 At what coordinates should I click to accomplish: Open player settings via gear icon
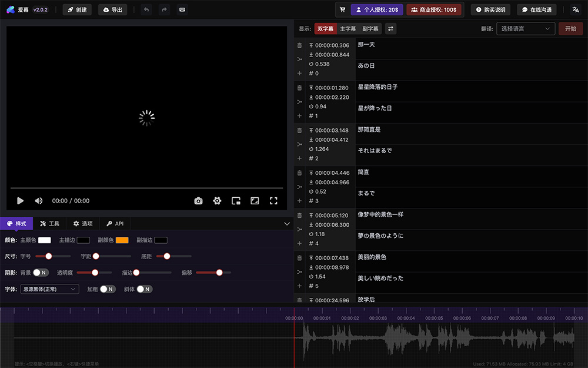pyautogui.click(x=217, y=201)
